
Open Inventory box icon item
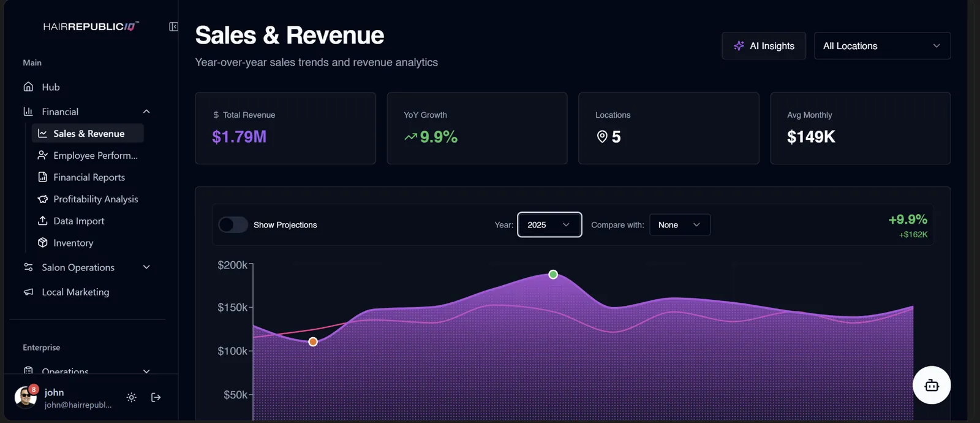43,243
